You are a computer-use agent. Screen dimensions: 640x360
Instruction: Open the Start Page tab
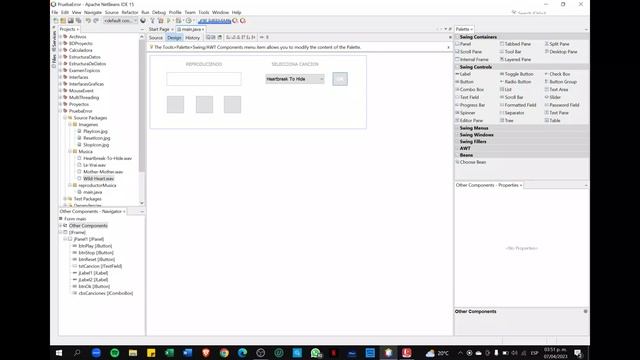[x=159, y=29]
